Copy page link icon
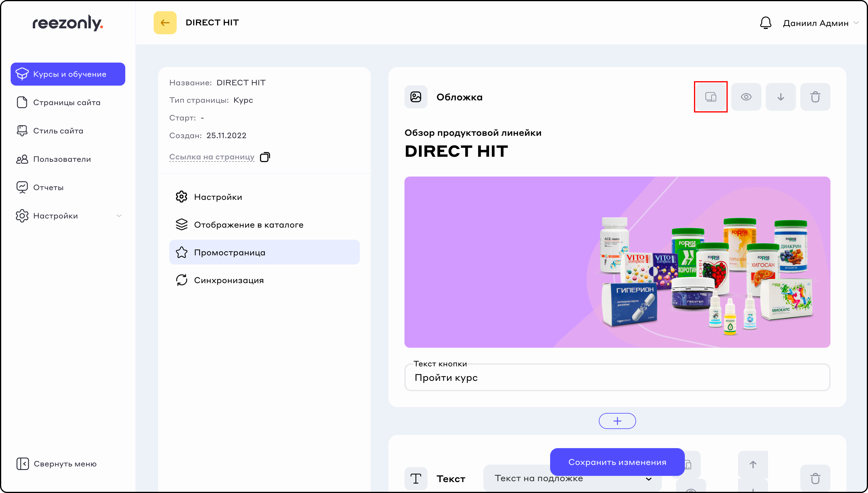 tap(265, 157)
